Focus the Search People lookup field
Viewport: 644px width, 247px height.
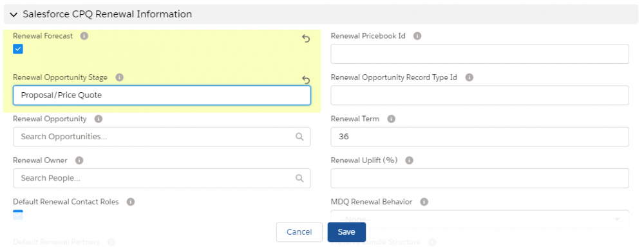coord(162,179)
